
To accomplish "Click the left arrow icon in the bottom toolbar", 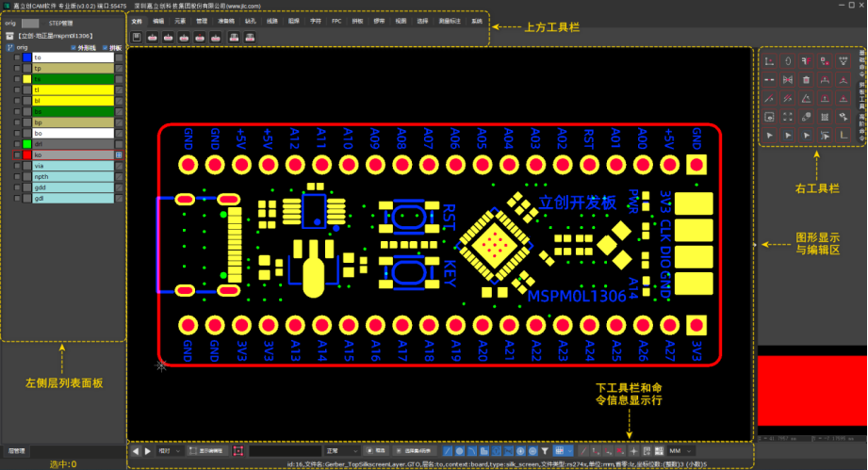I will click(x=136, y=451).
